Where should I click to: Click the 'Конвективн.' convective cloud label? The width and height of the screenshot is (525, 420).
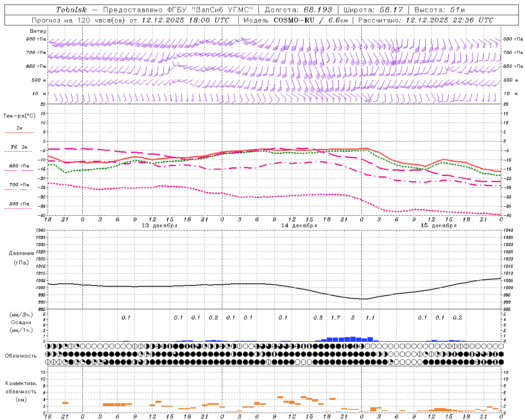click(x=21, y=383)
